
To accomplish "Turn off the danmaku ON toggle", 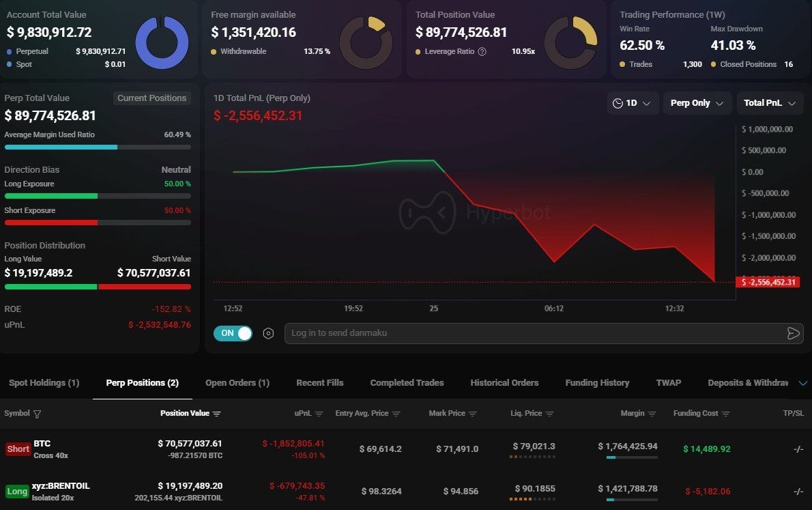I will 233,333.
